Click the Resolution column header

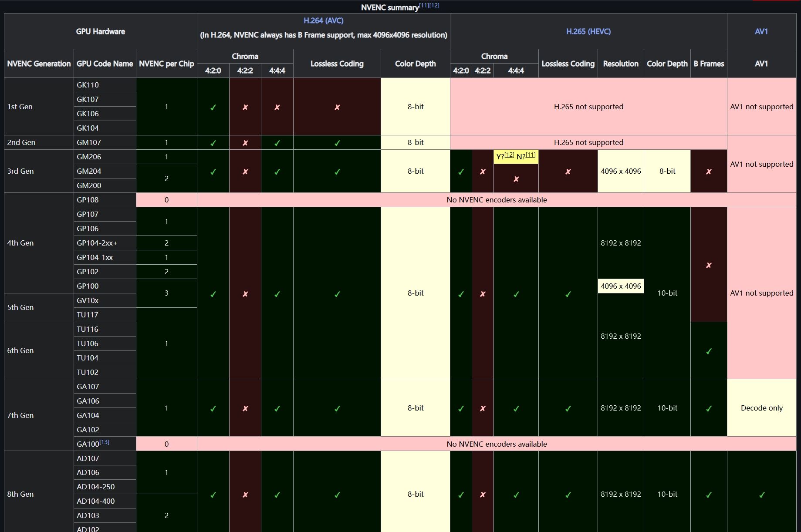pos(621,64)
